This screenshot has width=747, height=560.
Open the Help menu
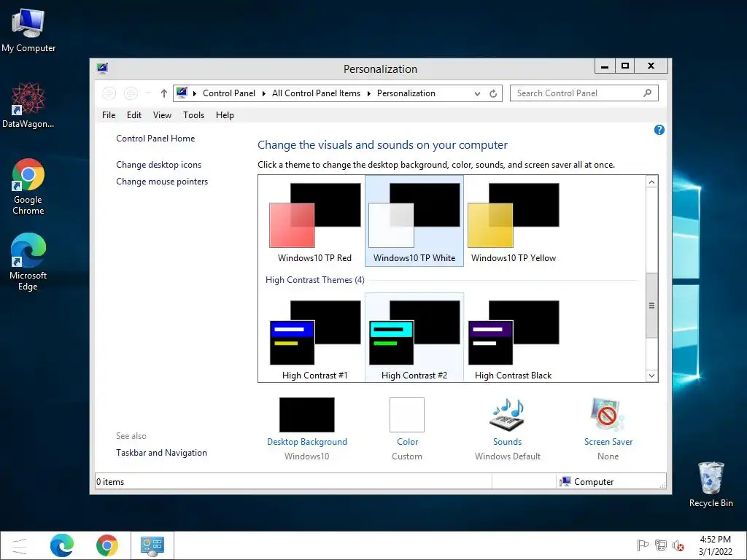[x=225, y=115]
